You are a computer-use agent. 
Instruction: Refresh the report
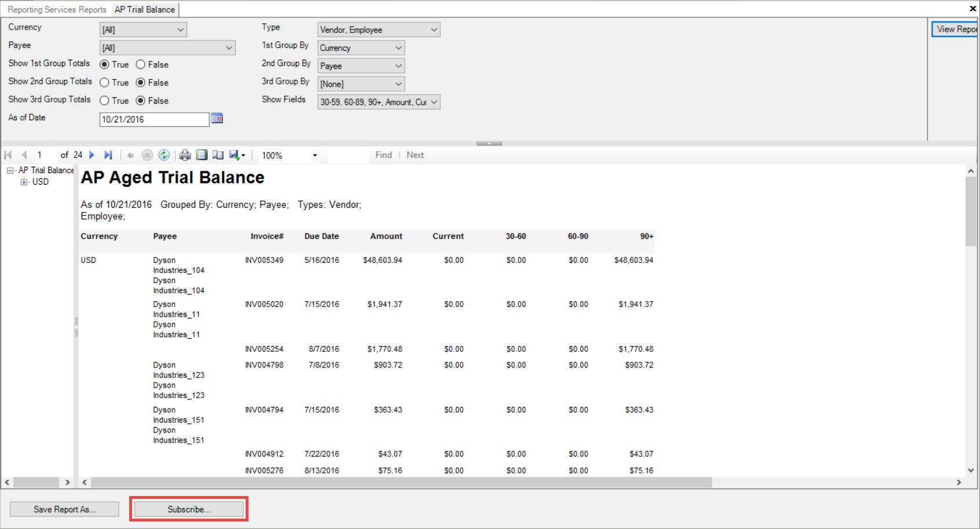[164, 155]
